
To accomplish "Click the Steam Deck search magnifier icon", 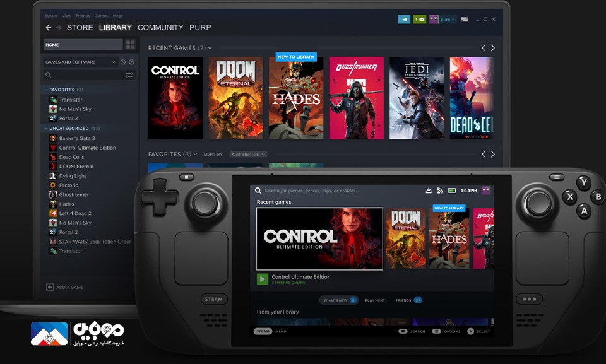I will pyautogui.click(x=258, y=190).
